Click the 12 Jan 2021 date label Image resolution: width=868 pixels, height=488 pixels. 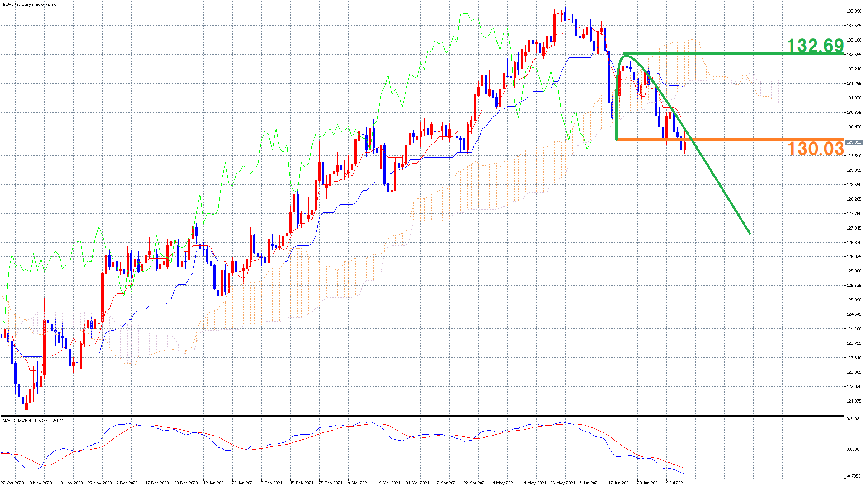click(214, 483)
